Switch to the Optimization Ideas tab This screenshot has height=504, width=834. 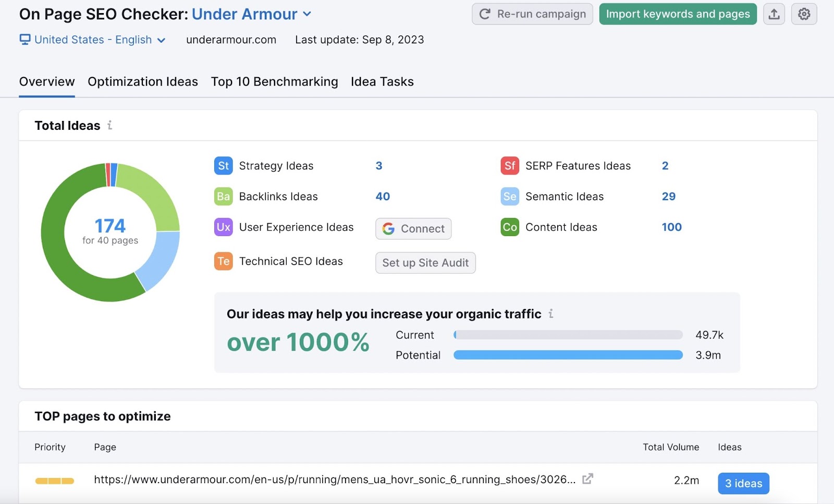point(142,82)
